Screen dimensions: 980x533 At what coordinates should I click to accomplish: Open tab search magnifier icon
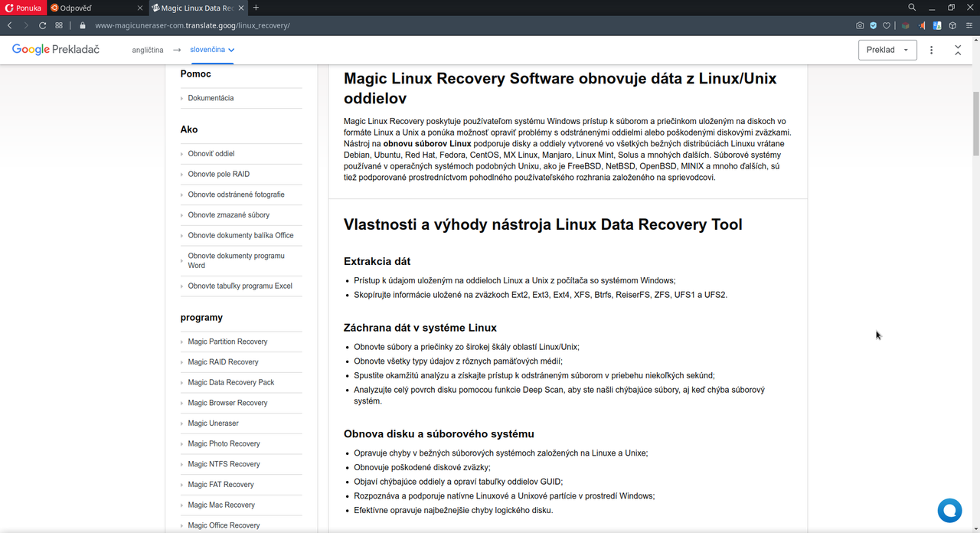[912, 8]
